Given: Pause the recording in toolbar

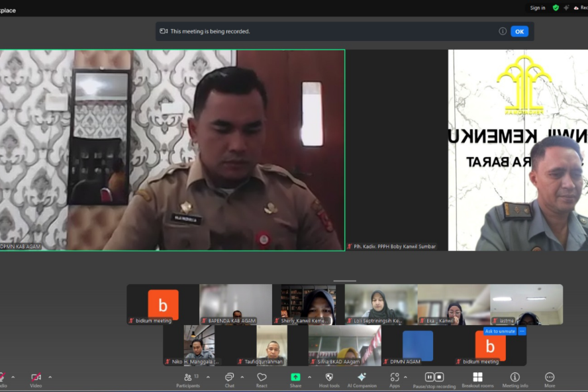Looking at the screenshot, I should pyautogui.click(x=430, y=377).
